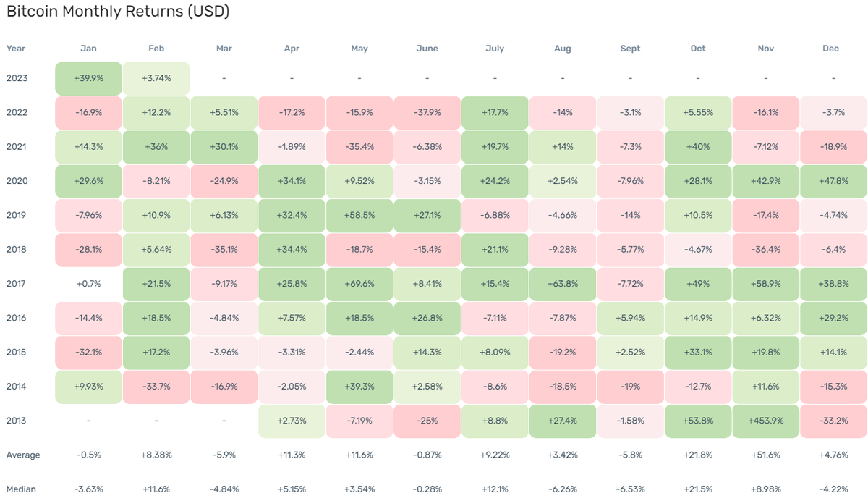Click the +3.74% February 2023 cell
Screen dimensions: 868x501
(156, 78)
